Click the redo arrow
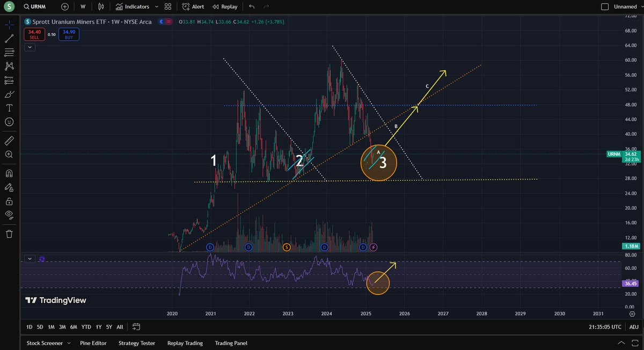 (266, 7)
